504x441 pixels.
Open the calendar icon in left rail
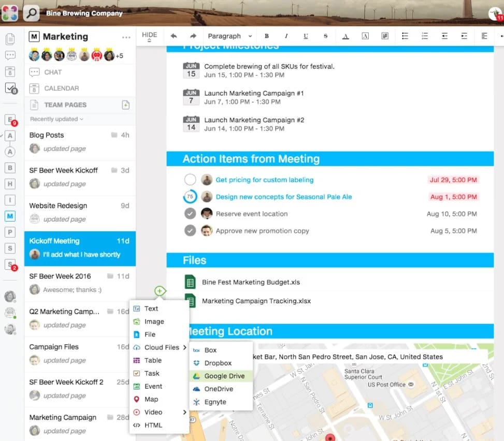point(10,71)
